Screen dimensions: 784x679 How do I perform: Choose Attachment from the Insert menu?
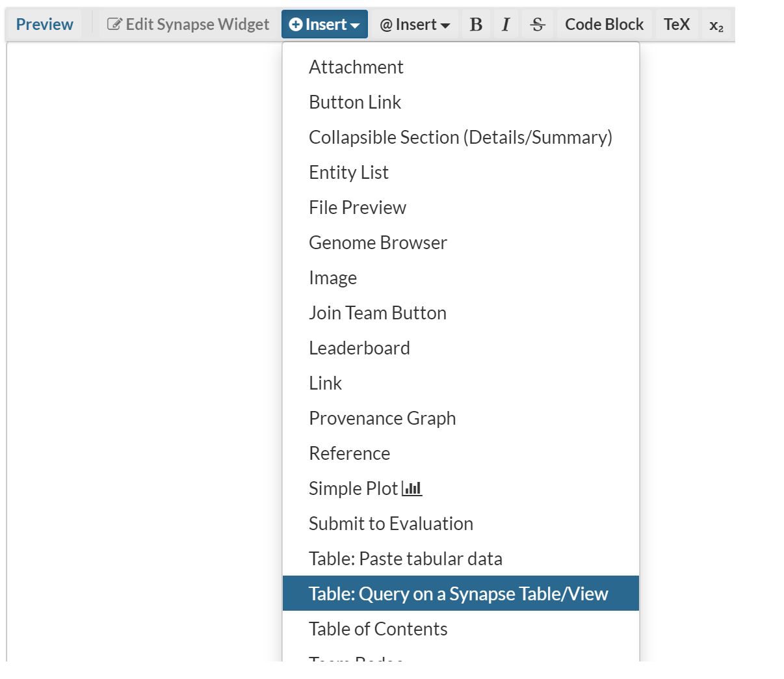(356, 66)
